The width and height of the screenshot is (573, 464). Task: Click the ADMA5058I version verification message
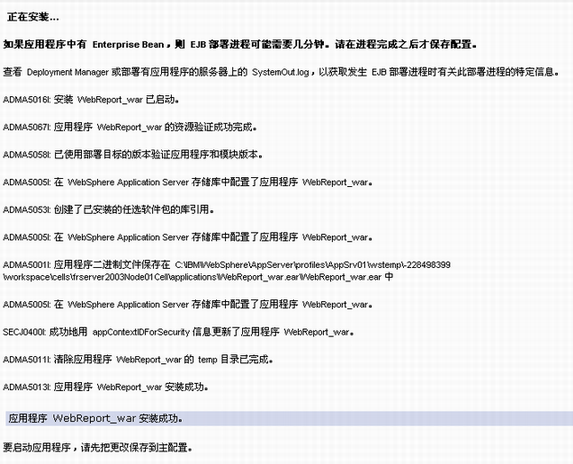(133, 154)
